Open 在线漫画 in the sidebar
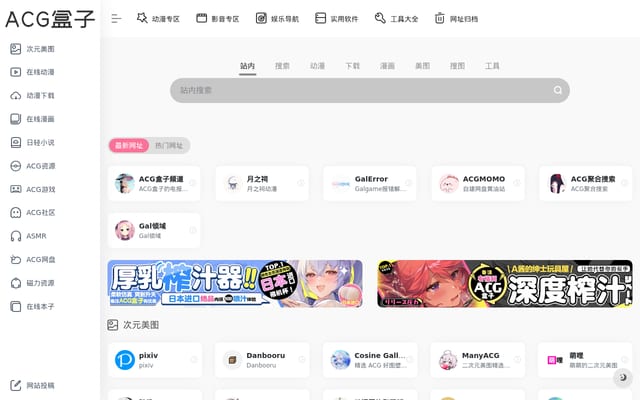Image resolution: width=640 pixels, height=400 pixels. tap(32, 119)
